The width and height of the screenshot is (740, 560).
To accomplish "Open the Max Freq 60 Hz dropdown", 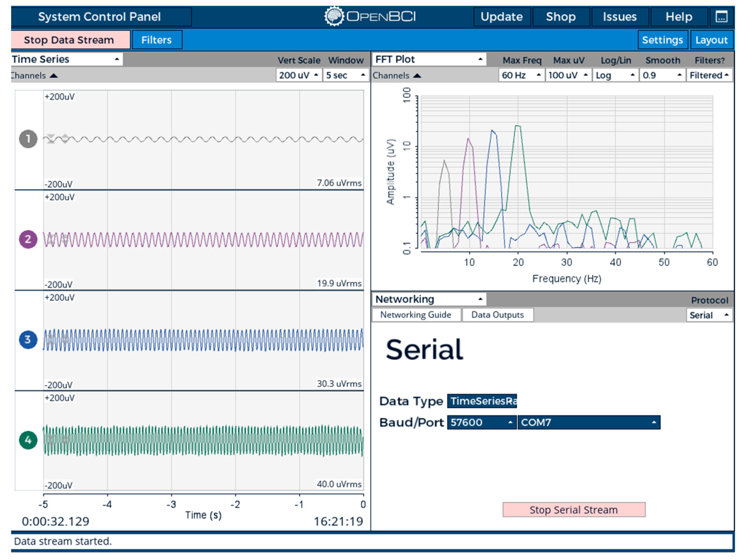I will click(521, 75).
